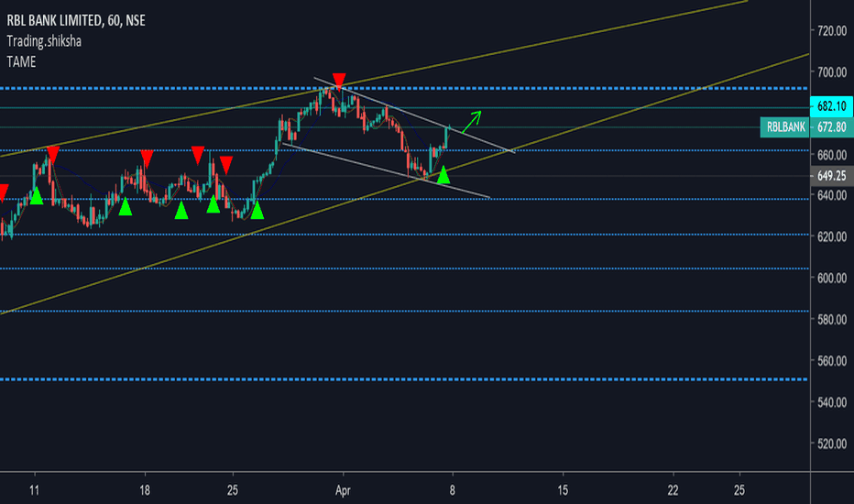
Task: Click the 8 date label on time axis
Action: pos(452,491)
